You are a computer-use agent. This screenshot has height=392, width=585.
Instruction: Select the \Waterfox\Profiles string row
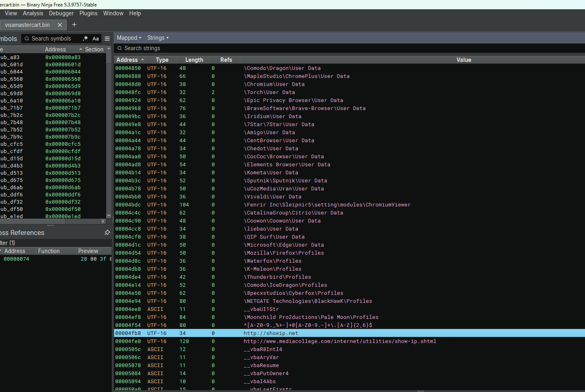click(x=349, y=261)
